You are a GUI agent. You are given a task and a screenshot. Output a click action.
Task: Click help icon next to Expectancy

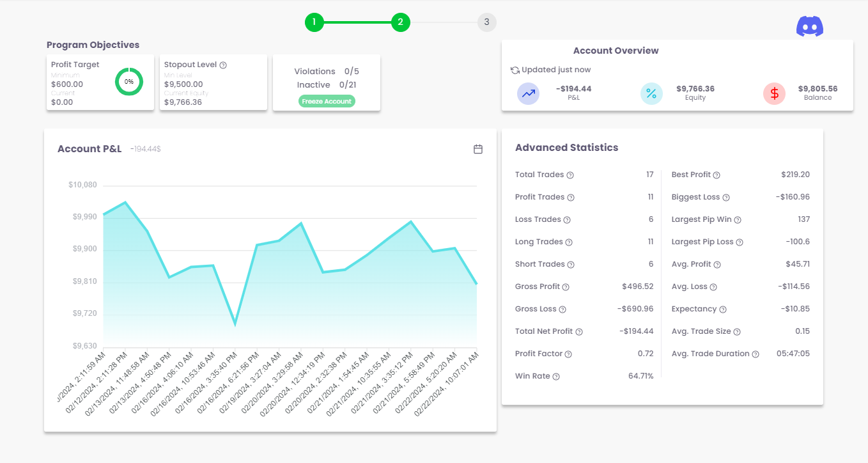point(723,310)
